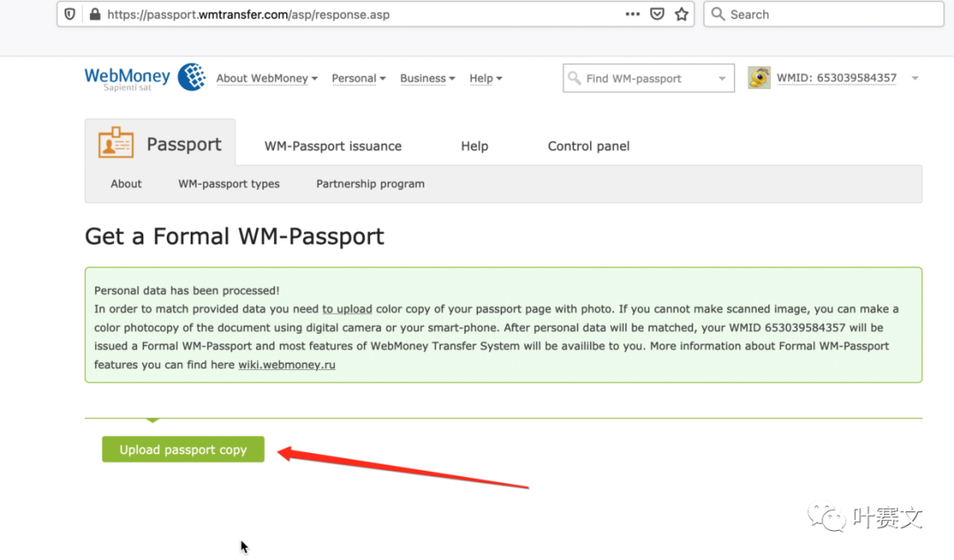Open the page actions three-dot menu
Image resolution: width=954 pixels, height=560 pixels.
(632, 14)
